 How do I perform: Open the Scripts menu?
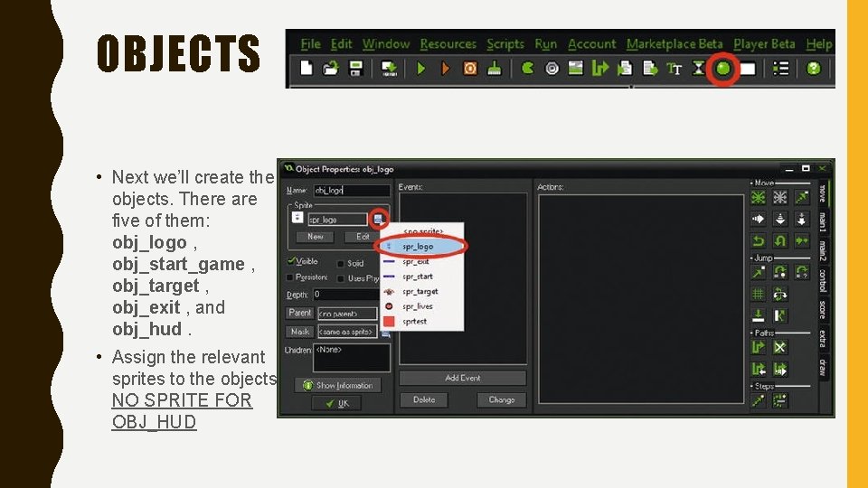[x=505, y=43]
